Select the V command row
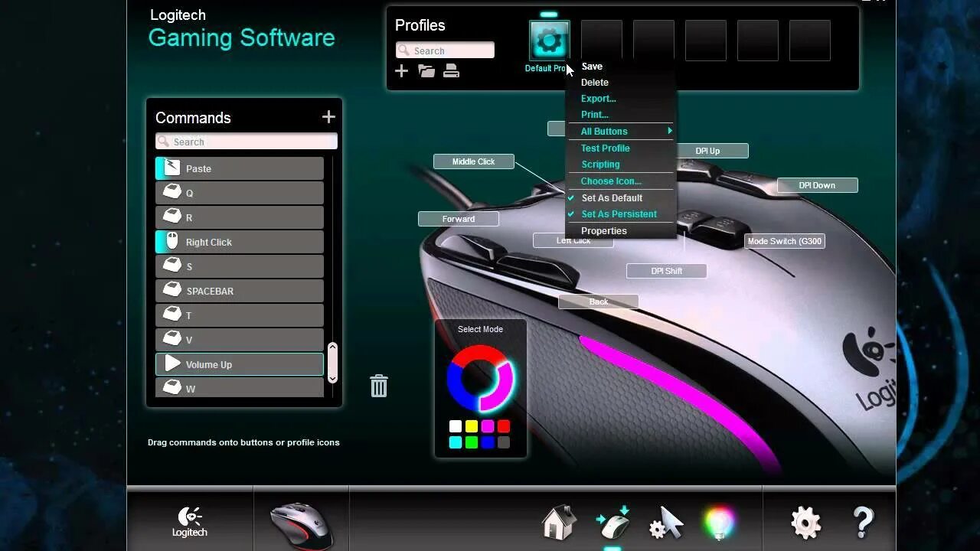 [240, 340]
